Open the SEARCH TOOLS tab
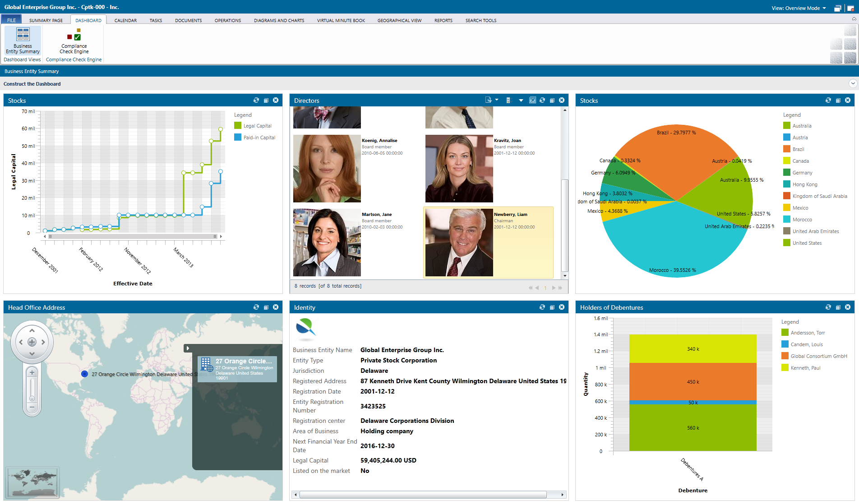The image size is (859, 504). [481, 20]
